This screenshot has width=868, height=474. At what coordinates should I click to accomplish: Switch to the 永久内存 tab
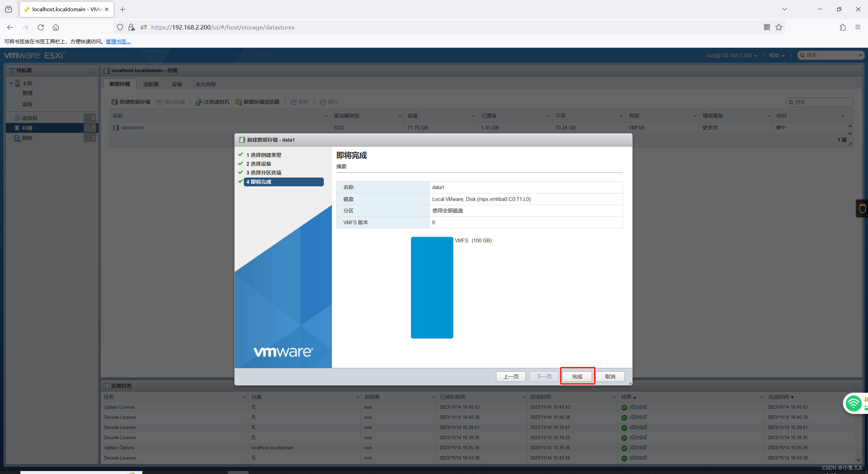point(205,84)
